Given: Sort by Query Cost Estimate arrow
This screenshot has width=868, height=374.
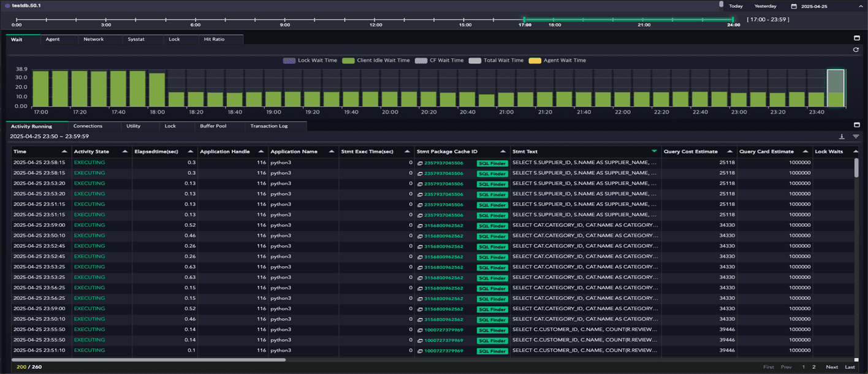Looking at the screenshot, I should [x=730, y=151].
